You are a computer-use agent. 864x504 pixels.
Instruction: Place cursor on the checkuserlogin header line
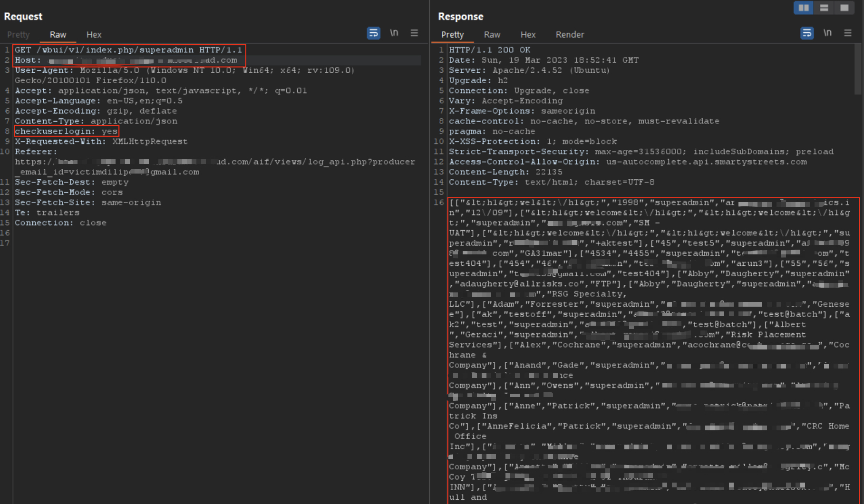(x=66, y=131)
